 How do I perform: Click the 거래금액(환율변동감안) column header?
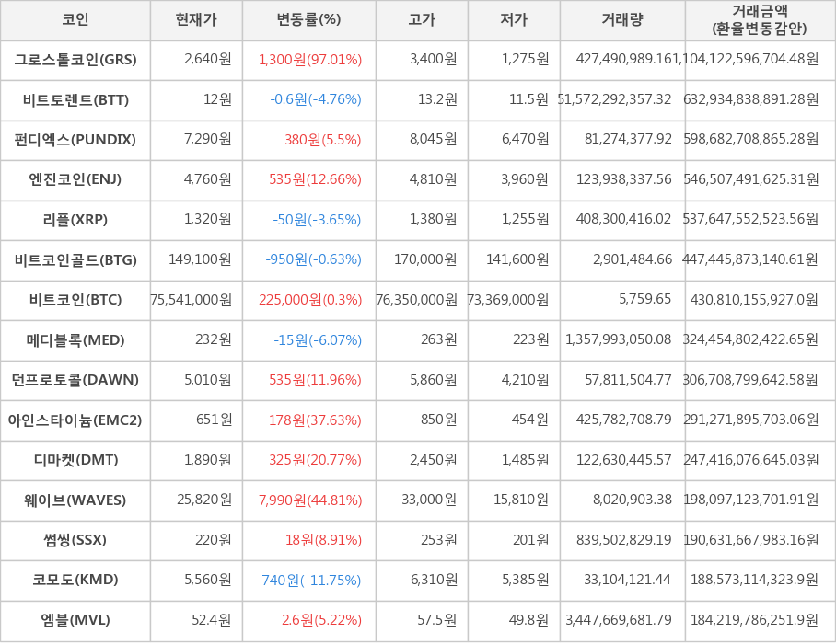pos(760,20)
